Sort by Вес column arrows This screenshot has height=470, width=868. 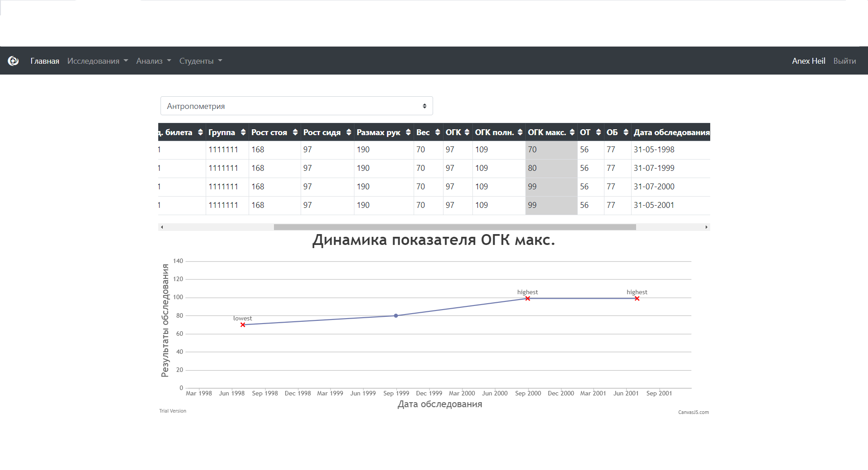(438, 132)
